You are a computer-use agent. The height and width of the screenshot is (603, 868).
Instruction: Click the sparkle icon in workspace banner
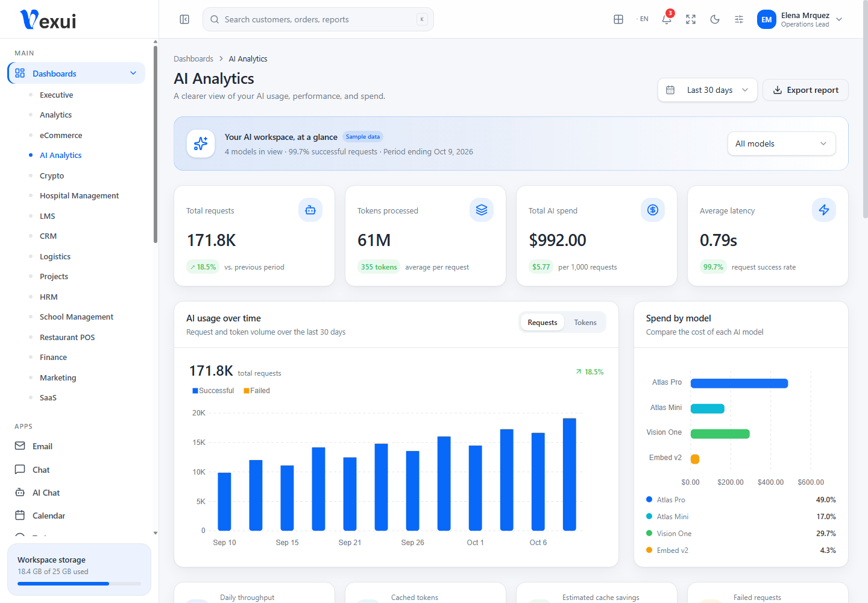(201, 144)
